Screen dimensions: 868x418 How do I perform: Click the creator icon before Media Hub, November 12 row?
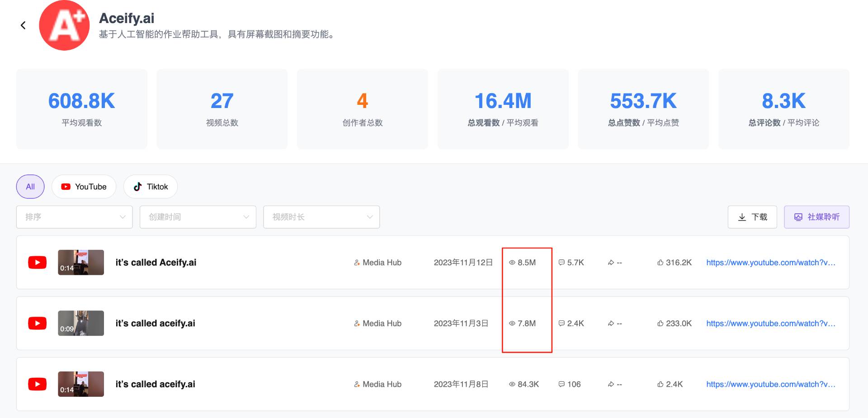[357, 263]
